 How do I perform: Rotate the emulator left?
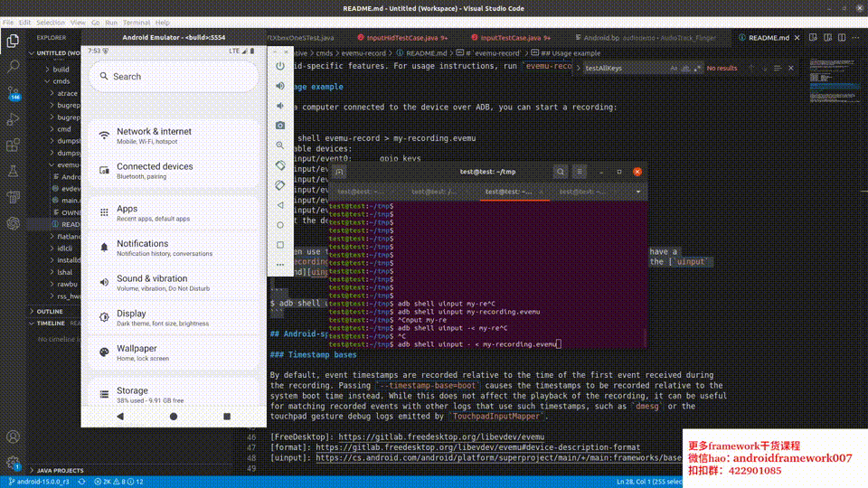coord(280,165)
